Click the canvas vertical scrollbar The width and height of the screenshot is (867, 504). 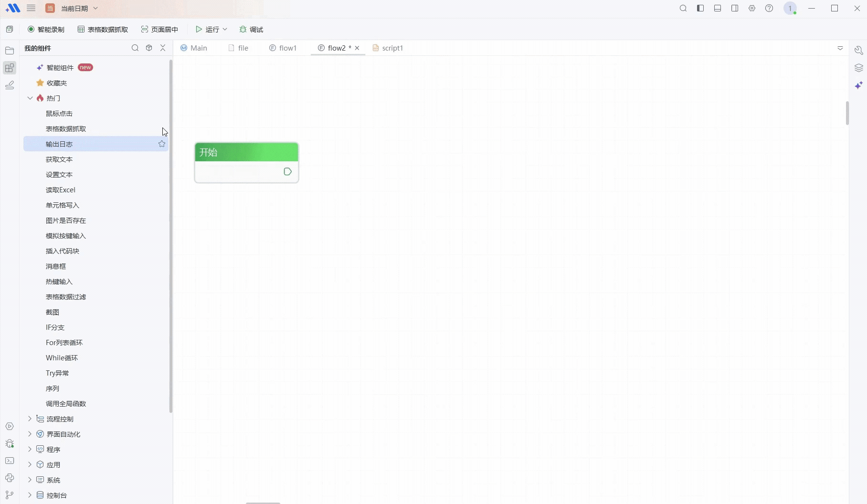click(847, 113)
